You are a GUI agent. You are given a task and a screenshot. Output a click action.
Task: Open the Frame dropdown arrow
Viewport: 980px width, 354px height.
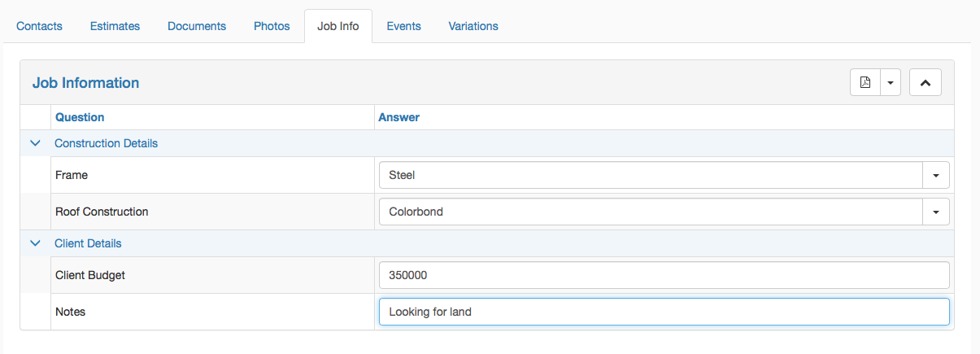[x=935, y=175]
